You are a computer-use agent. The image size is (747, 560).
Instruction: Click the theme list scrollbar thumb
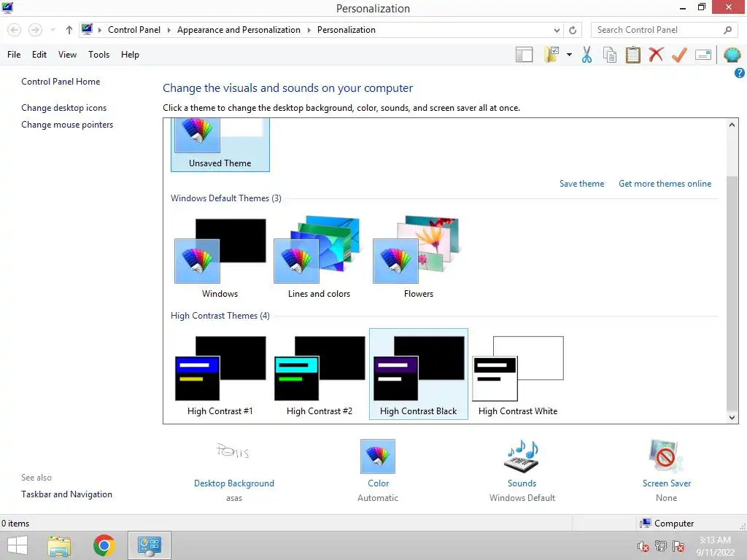click(x=732, y=292)
